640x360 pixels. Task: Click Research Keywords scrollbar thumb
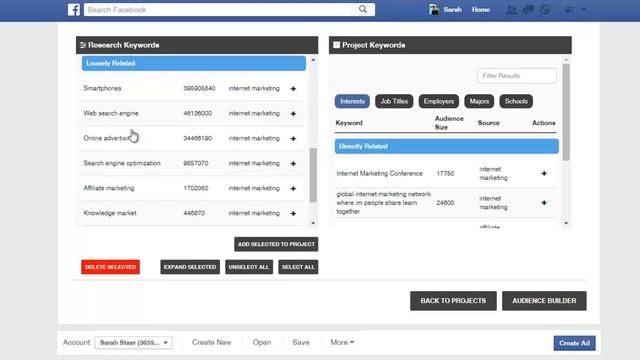313,175
